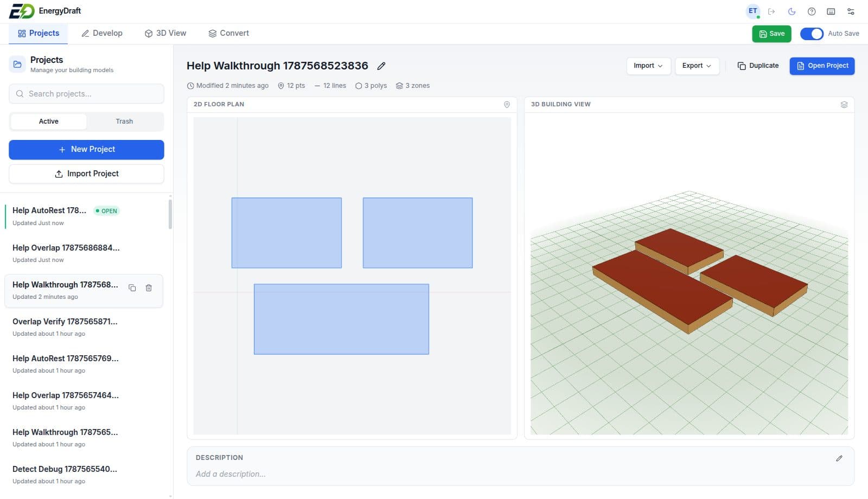Open settings sliders icon in header
This screenshot has width=868, height=499.
tap(851, 11)
